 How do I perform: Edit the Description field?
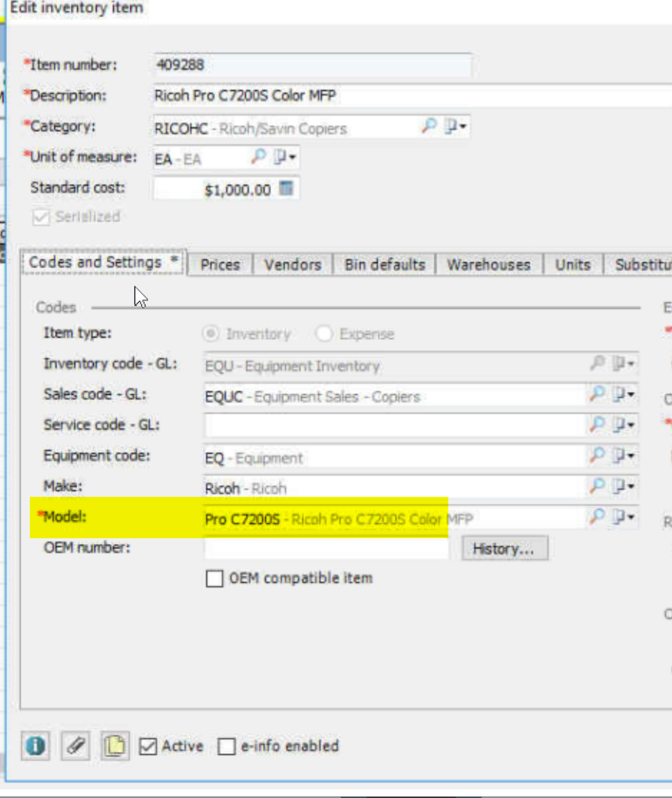(x=412, y=95)
